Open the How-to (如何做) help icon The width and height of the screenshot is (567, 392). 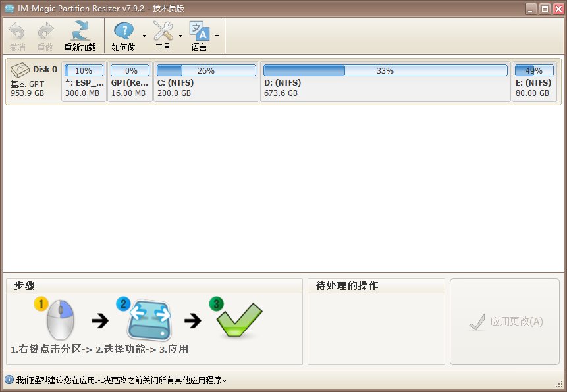[x=124, y=31]
